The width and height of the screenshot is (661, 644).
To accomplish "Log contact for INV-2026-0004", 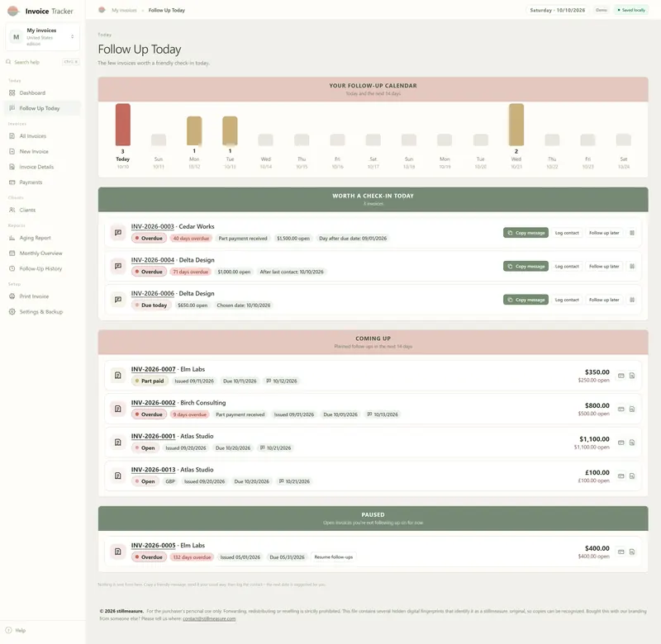I will pos(567,266).
